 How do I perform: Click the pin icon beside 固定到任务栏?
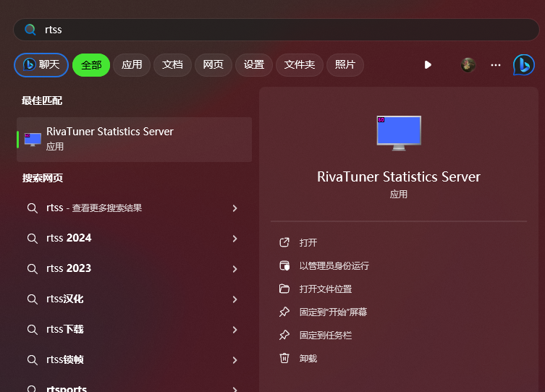click(x=284, y=335)
